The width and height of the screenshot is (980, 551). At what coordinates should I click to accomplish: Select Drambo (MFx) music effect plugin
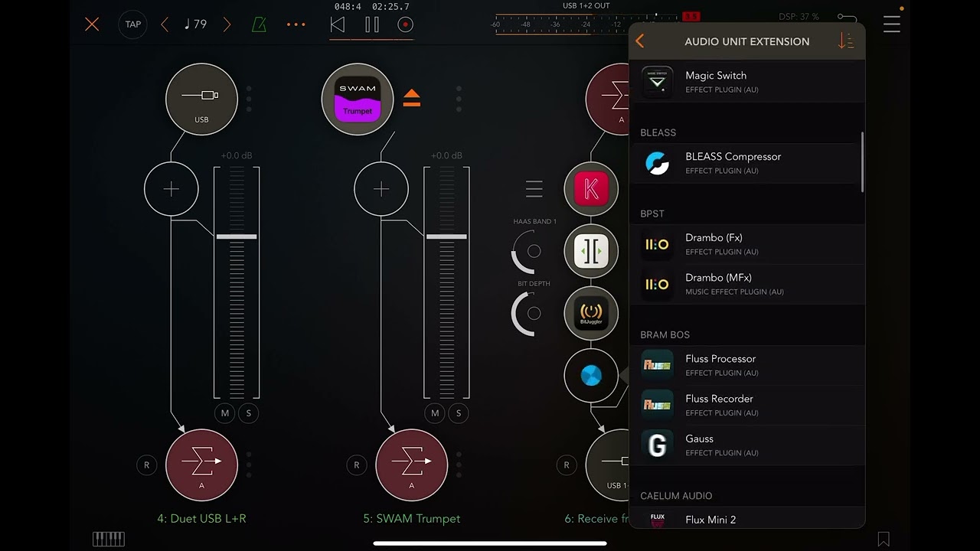[x=747, y=284]
